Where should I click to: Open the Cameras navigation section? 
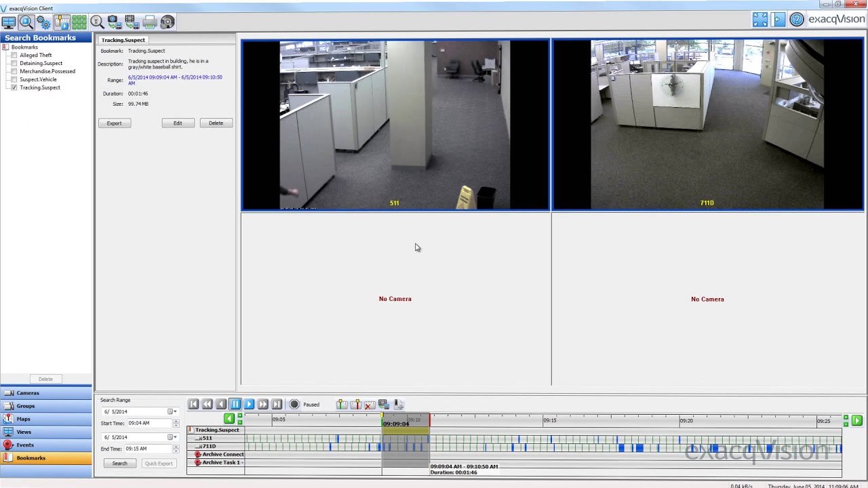46,393
